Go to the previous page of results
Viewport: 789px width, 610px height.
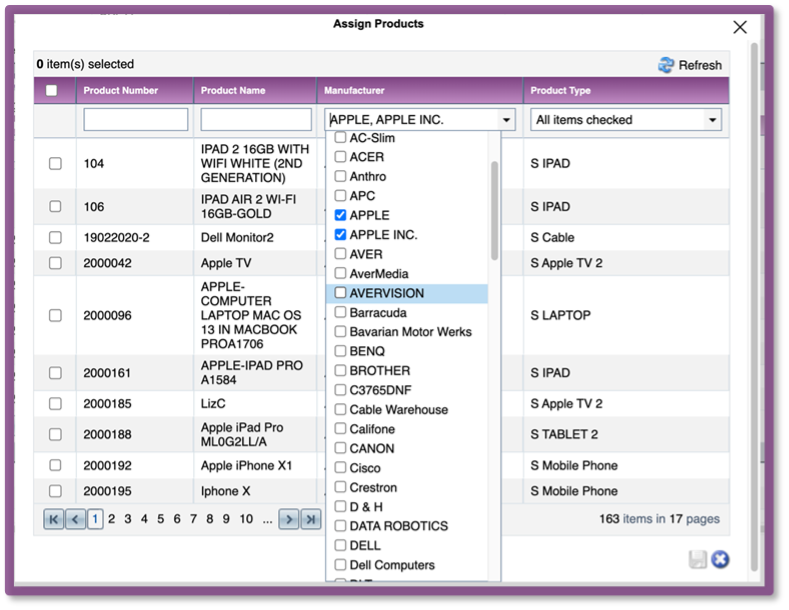[x=75, y=519]
